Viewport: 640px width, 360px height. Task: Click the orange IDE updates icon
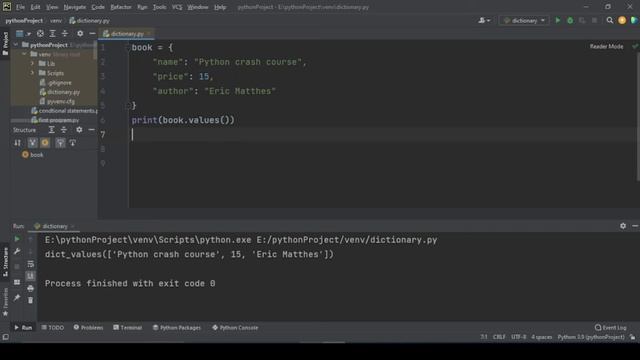[x=622, y=20]
